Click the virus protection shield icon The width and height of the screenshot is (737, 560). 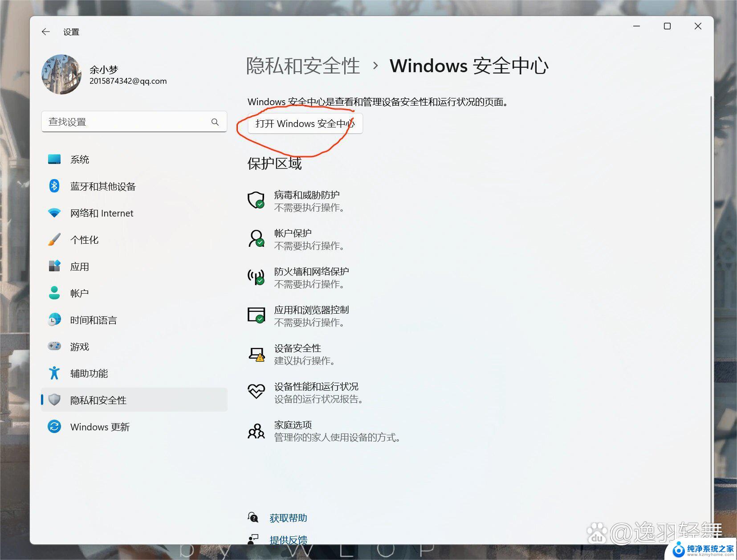[256, 200]
